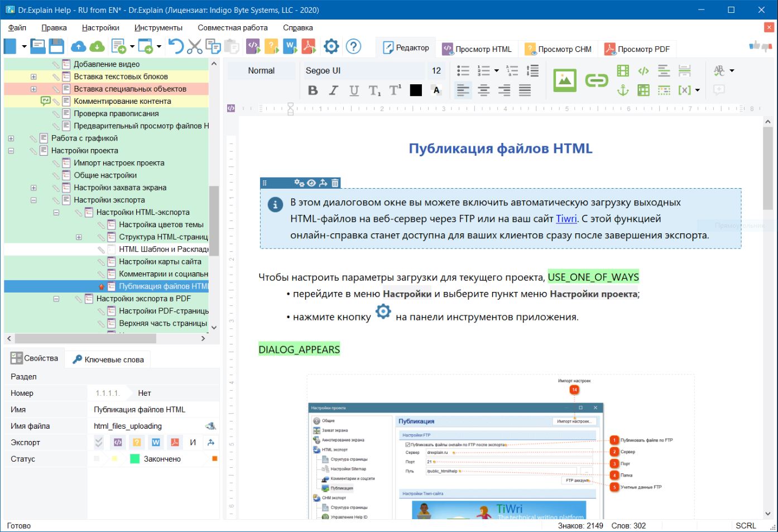Viewport: 778px width, 532px height.
Task: Follow the Tiwri hyperlink in the text
Action: pos(566,219)
